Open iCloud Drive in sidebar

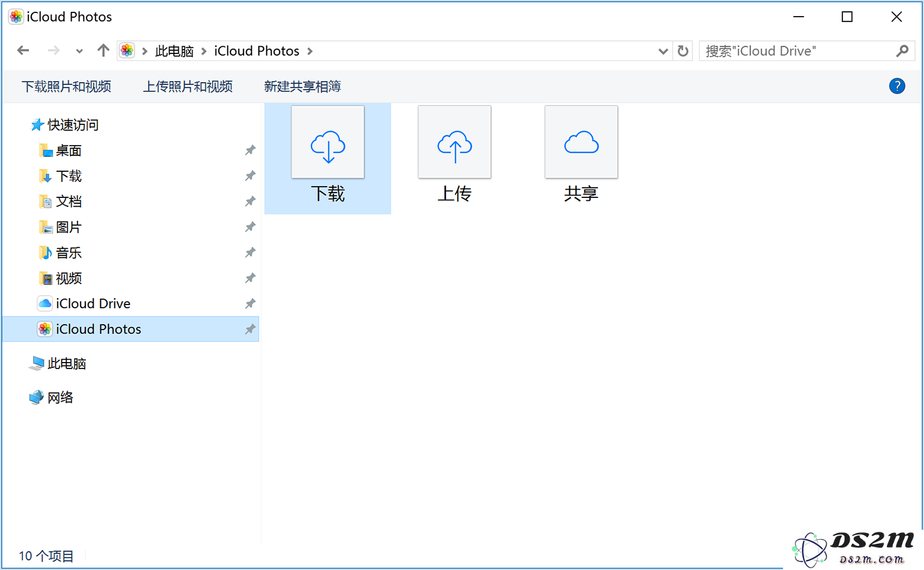click(x=84, y=303)
